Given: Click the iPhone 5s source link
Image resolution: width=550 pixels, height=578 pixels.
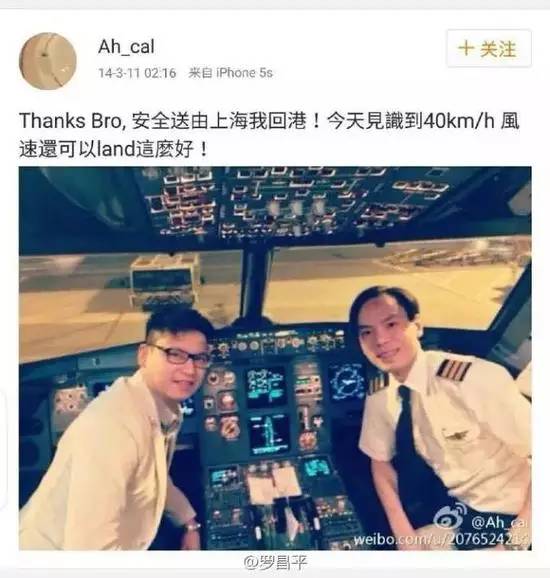Looking at the screenshot, I should tap(244, 73).
